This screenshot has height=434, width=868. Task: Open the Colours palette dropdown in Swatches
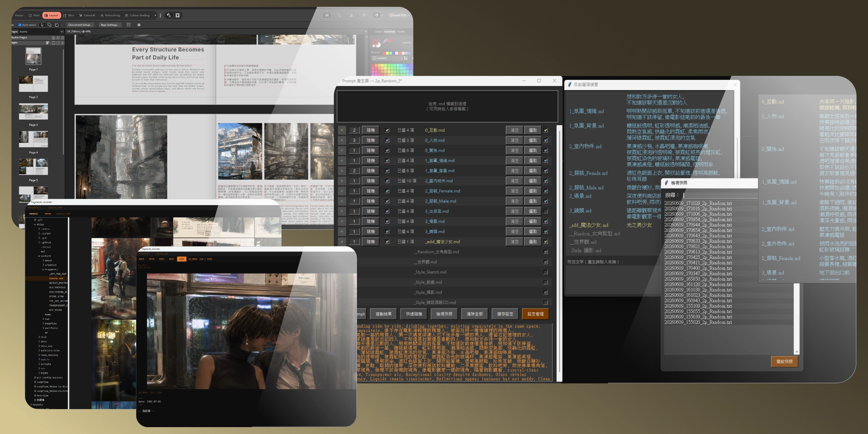point(387,58)
